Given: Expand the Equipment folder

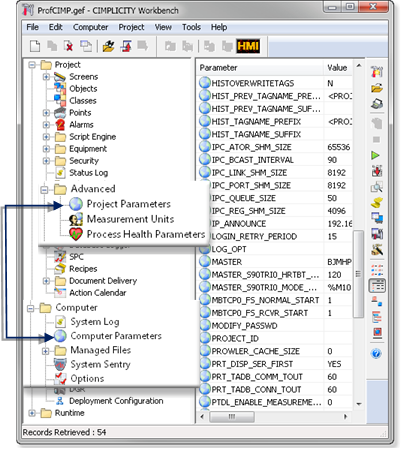Looking at the screenshot, I should (46, 149).
